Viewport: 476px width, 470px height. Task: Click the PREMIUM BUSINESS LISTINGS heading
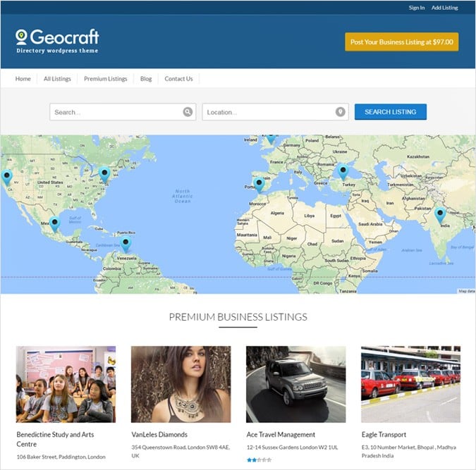(238, 317)
